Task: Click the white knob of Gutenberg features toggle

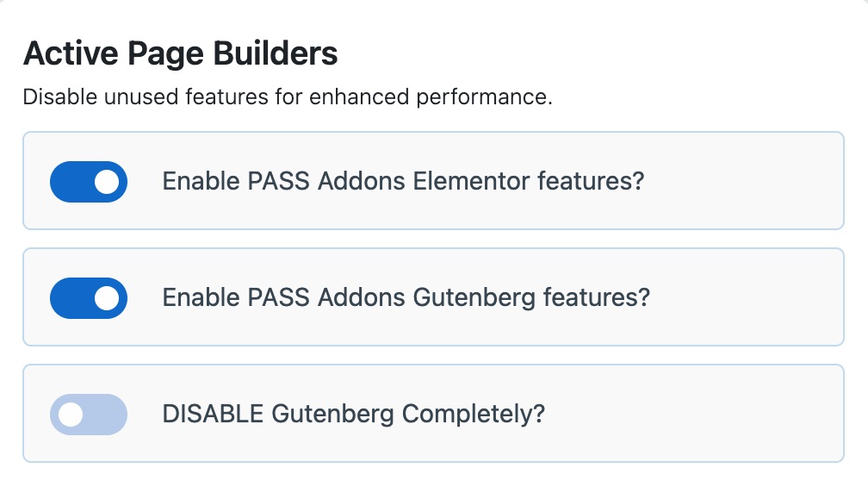Action: (x=107, y=297)
